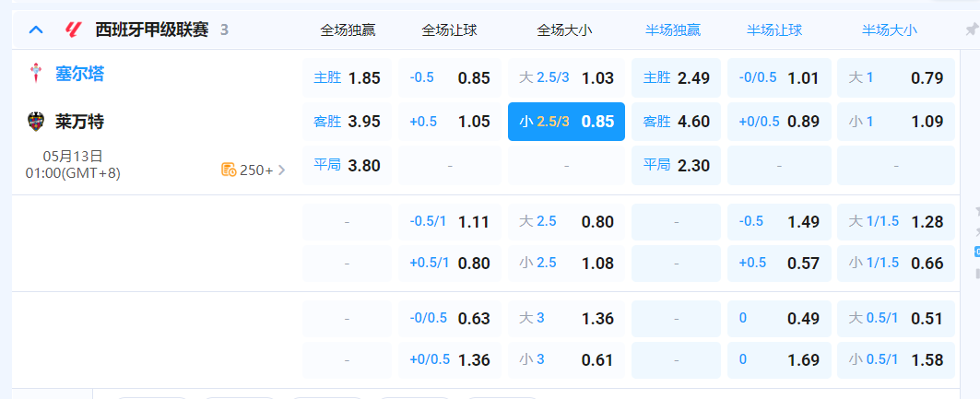Select the 半场大小 column header
980x399 pixels.
click(890, 30)
